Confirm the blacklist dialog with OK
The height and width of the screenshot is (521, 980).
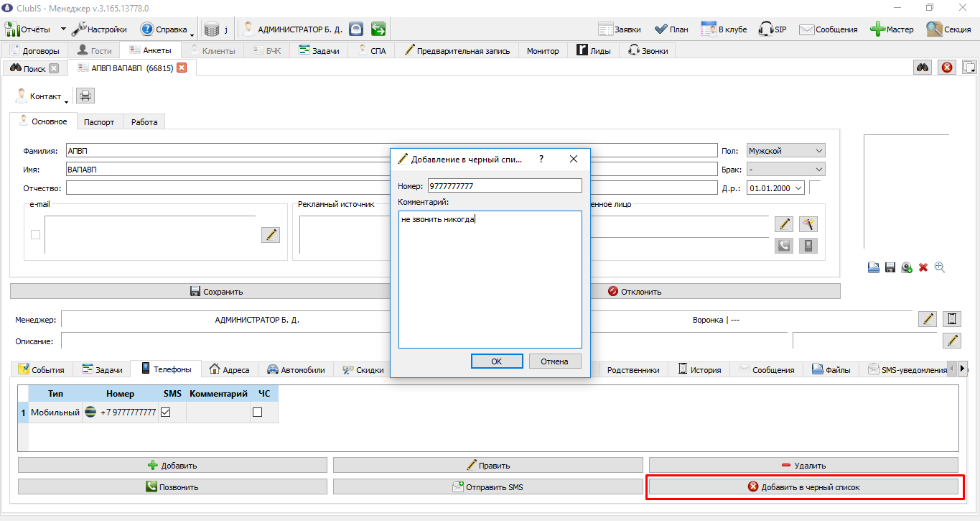496,361
